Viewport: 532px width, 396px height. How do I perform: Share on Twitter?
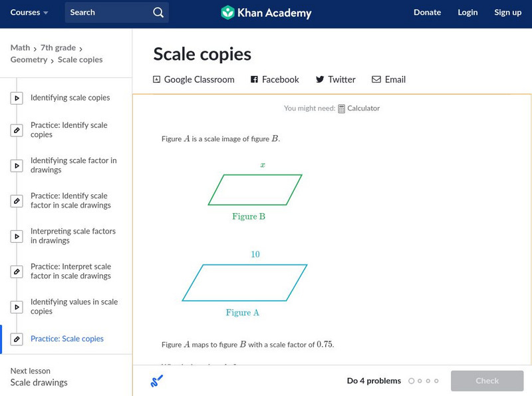pyautogui.click(x=335, y=79)
